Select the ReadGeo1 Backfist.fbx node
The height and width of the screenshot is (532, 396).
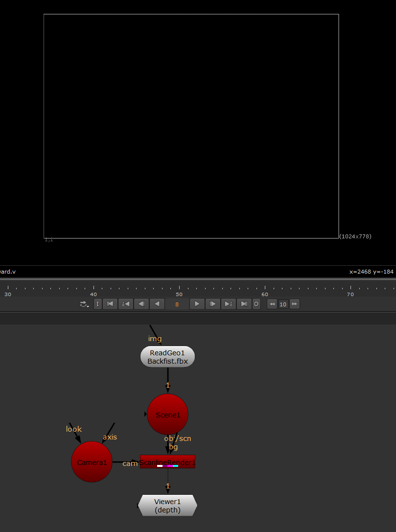(x=167, y=357)
